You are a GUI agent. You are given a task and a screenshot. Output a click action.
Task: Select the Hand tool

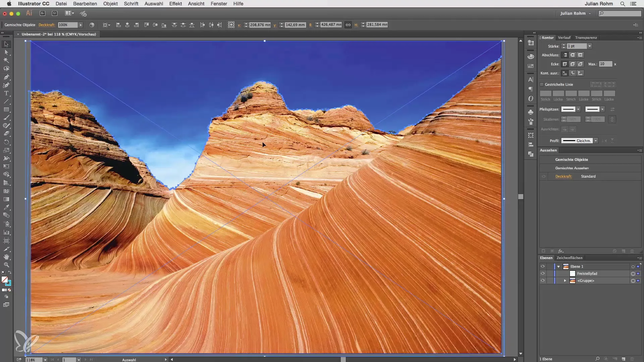pyautogui.click(x=6, y=257)
